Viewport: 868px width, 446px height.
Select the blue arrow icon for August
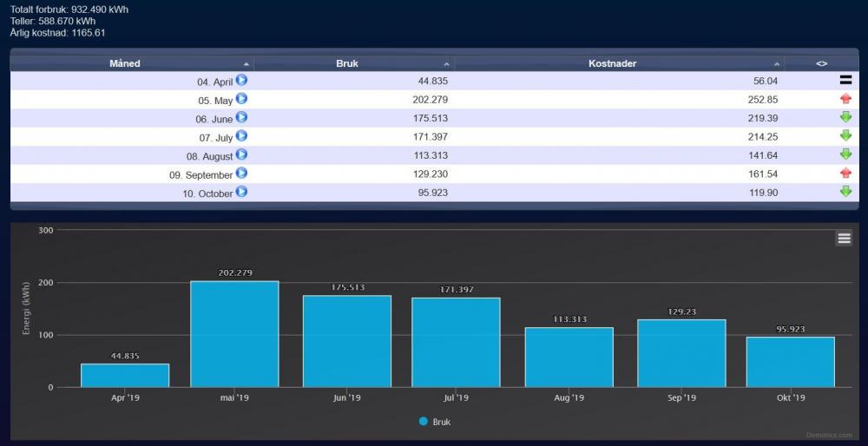coord(242,154)
